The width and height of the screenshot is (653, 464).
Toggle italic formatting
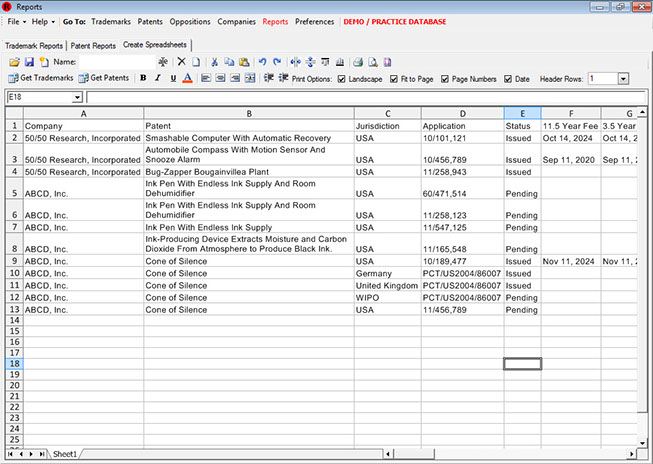tap(158, 78)
